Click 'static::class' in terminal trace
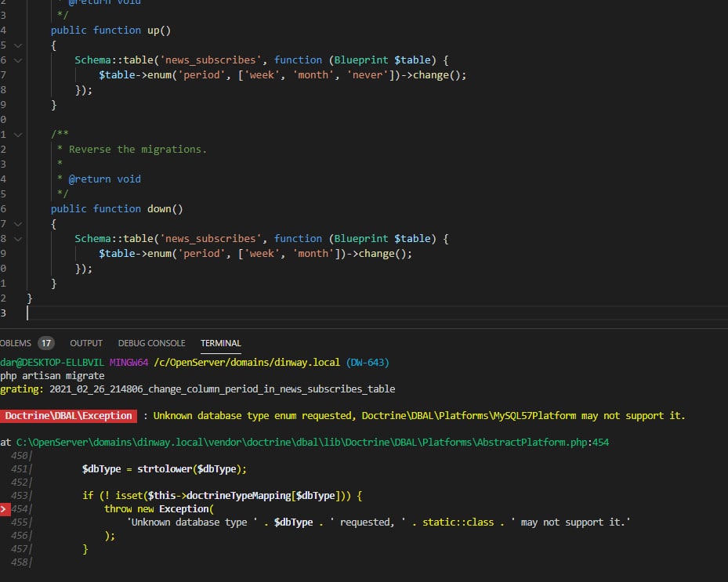Screen dimensions: 728x582 tap(458, 522)
